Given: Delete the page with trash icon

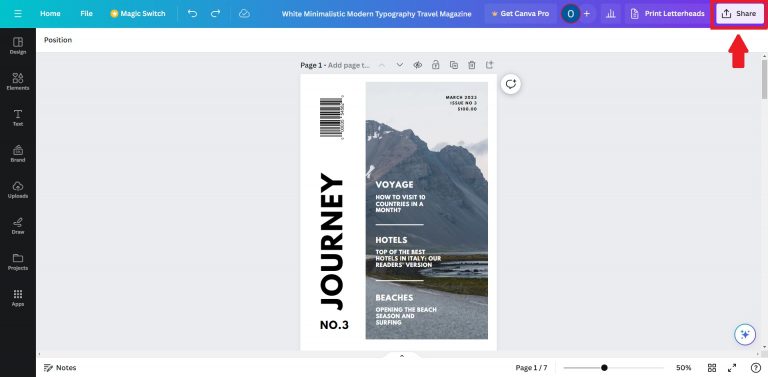Looking at the screenshot, I should (472, 65).
